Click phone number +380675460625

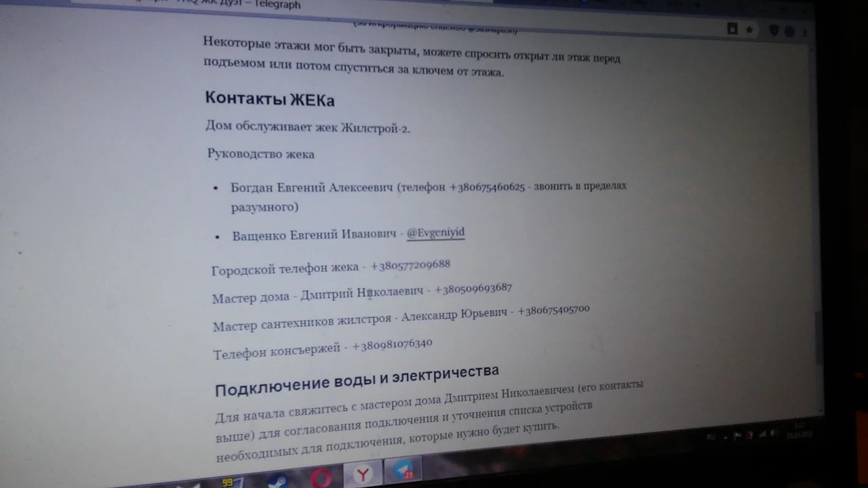(x=487, y=187)
